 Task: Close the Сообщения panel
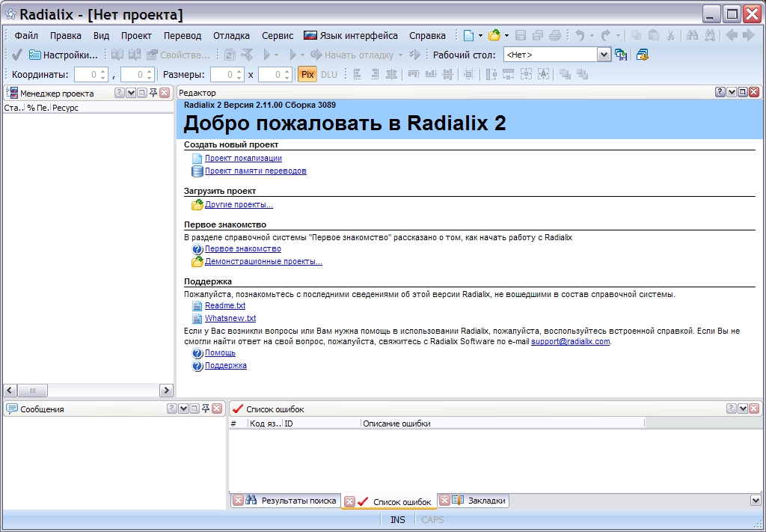[217, 409]
